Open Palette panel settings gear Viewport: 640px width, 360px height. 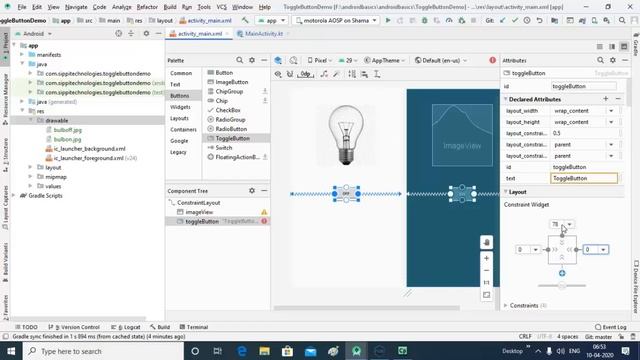252,60
